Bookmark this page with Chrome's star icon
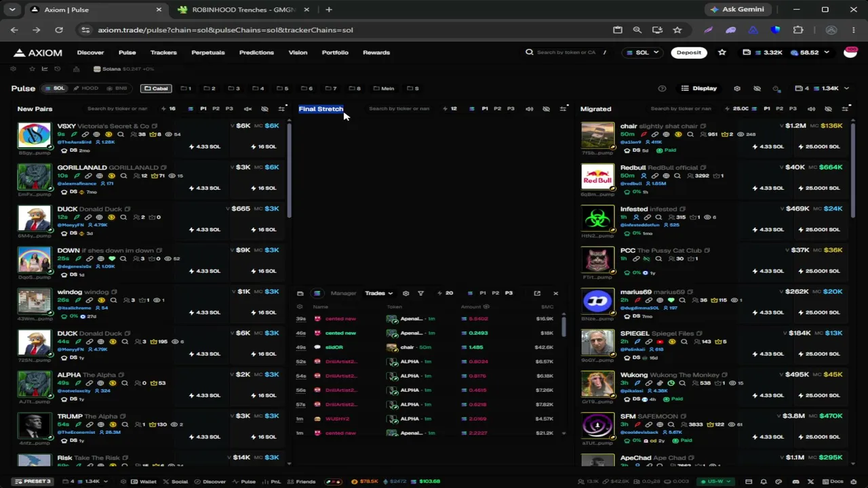This screenshot has height=488, width=868. pyautogui.click(x=677, y=30)
